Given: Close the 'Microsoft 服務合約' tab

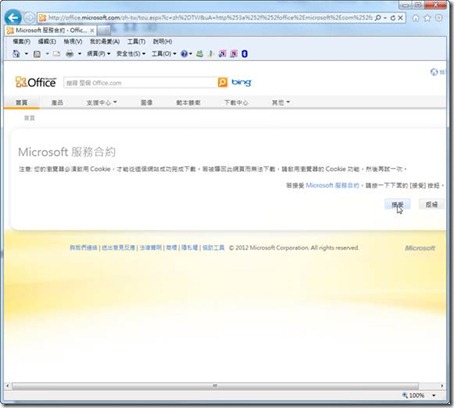Looking at the screenshot, I should point(92,30).
